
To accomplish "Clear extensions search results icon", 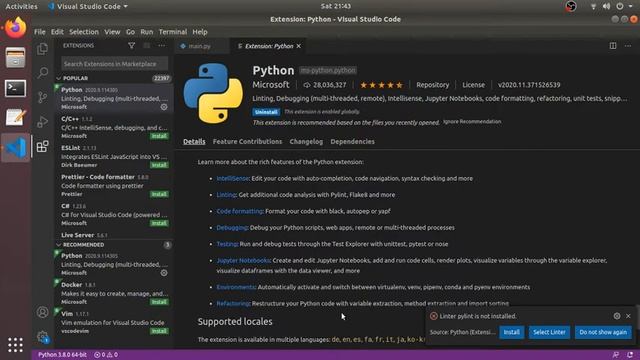I will [x=147, y=46].
